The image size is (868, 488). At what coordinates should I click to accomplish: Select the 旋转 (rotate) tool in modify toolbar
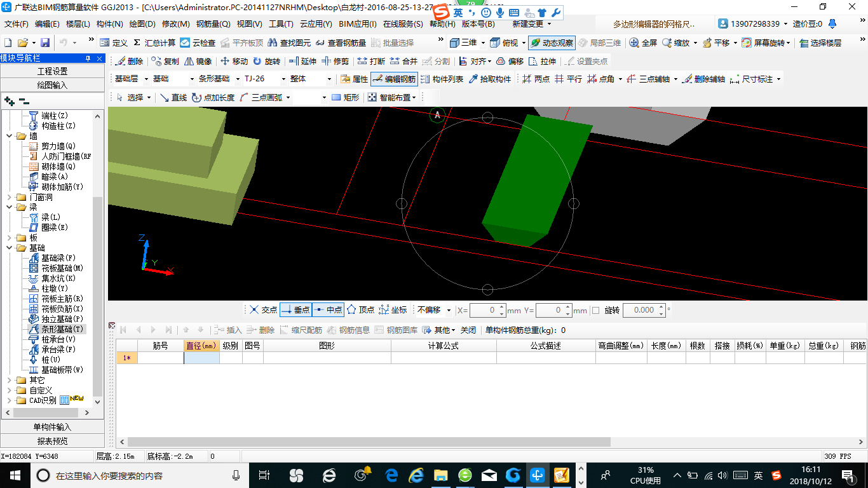266,62
